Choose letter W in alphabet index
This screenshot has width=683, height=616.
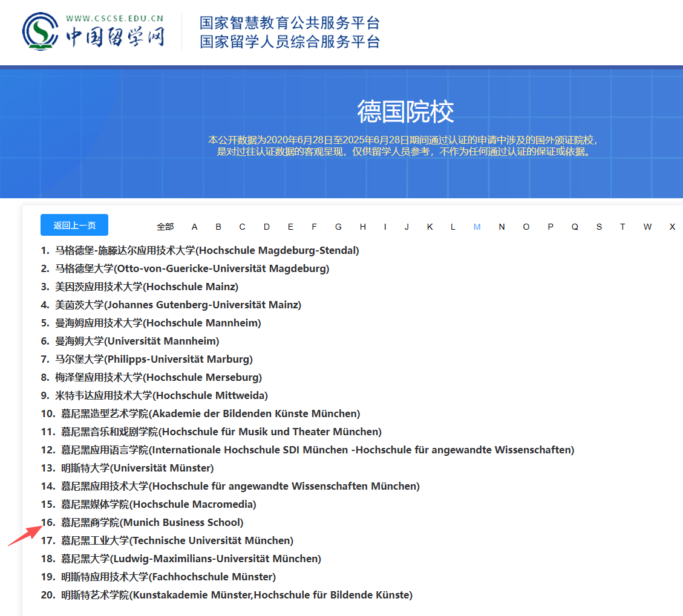pyautogui.click(x=647, y=227)
